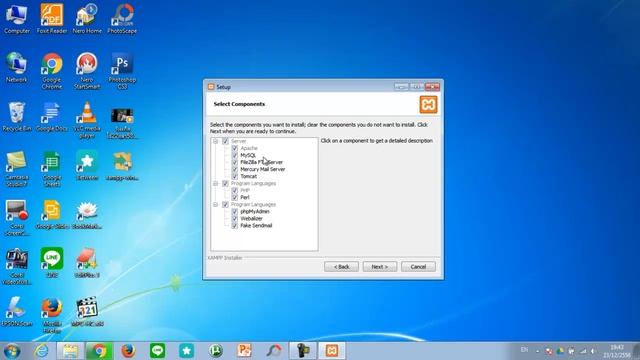Uncheck the Perl component checkbox
640x360 pixels.
(235, 197)
